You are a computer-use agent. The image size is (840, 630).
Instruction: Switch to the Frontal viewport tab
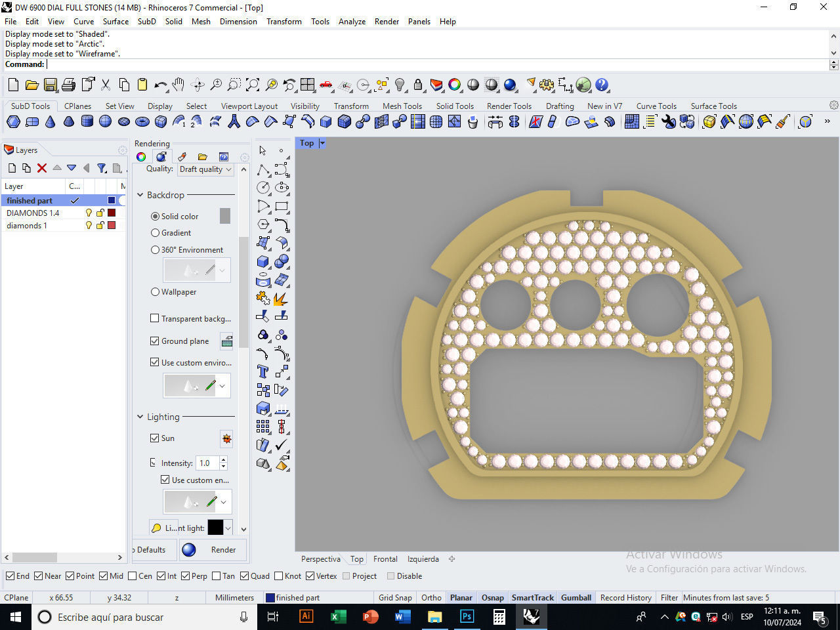[x=385, y=559]
